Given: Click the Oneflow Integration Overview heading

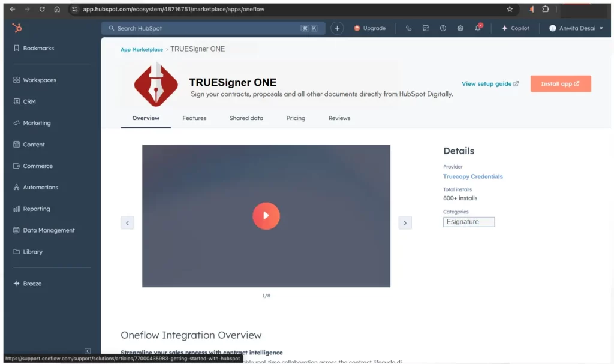Looking at the screenshot, I should 191,335.
